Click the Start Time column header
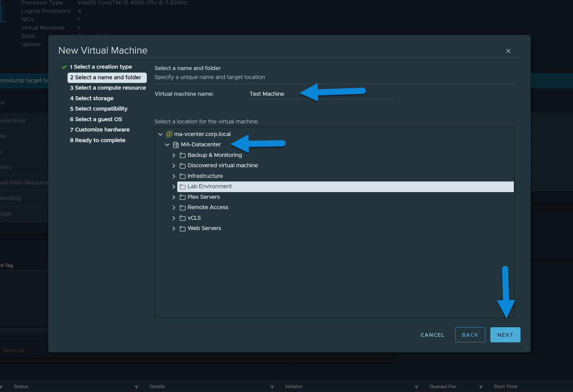The height and width of the screenshot is (392, 573). [505, 386]
